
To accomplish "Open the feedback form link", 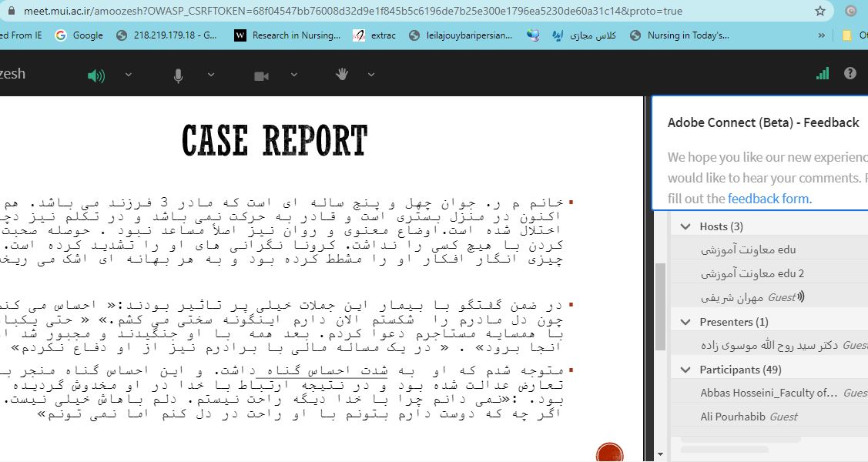I will 768,199.
